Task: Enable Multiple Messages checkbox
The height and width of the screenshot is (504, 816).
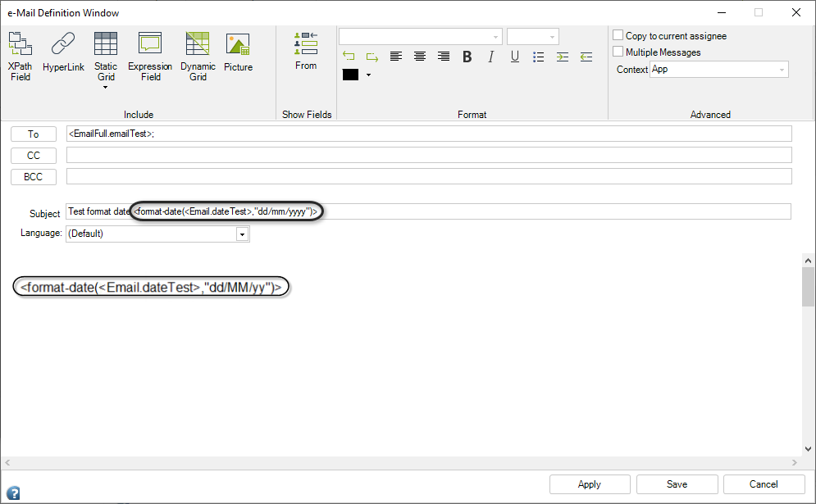Action: click(x=618, y=52)
